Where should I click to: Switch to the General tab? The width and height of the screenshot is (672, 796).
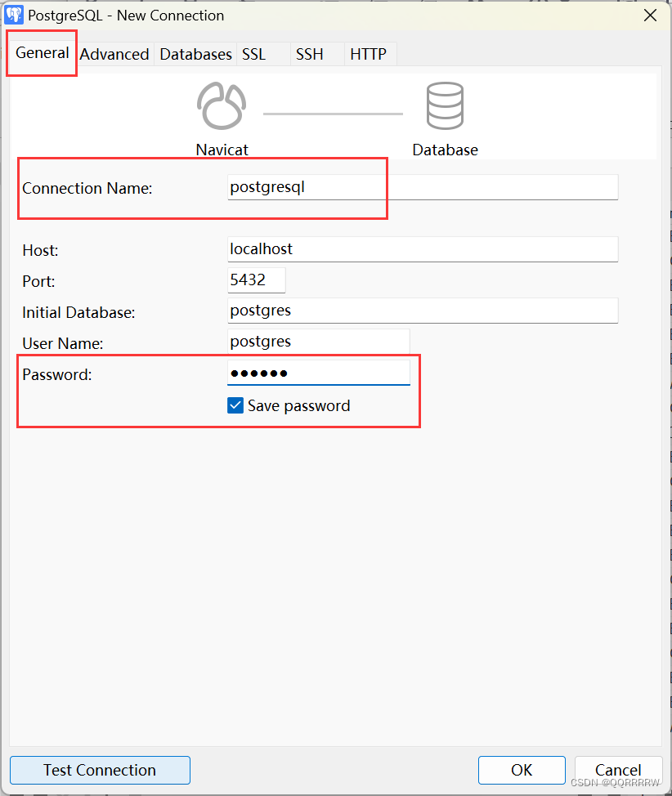click(43, 53)
